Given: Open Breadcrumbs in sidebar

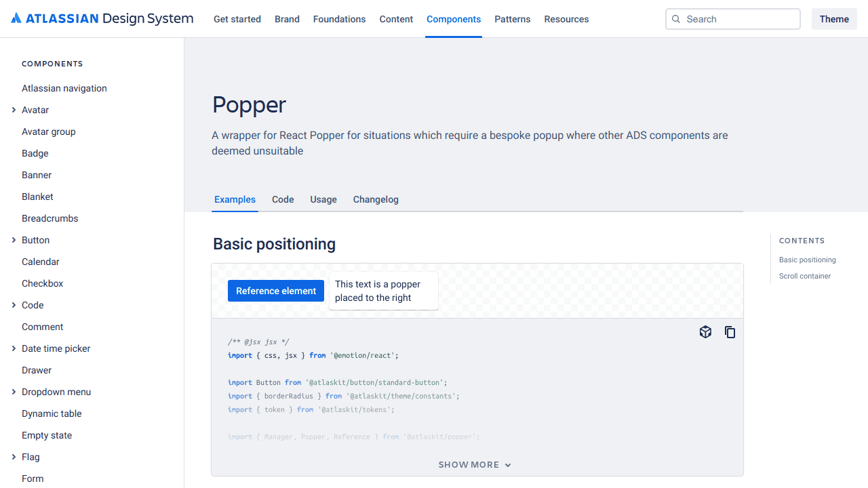Looking at the screenshot, I should tap(50, 218).
